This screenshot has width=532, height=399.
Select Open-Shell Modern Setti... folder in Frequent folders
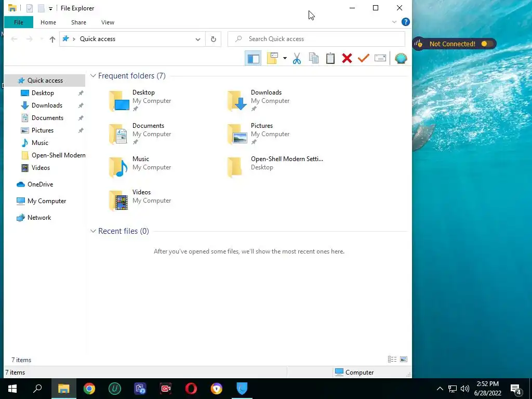pos(275,167)
